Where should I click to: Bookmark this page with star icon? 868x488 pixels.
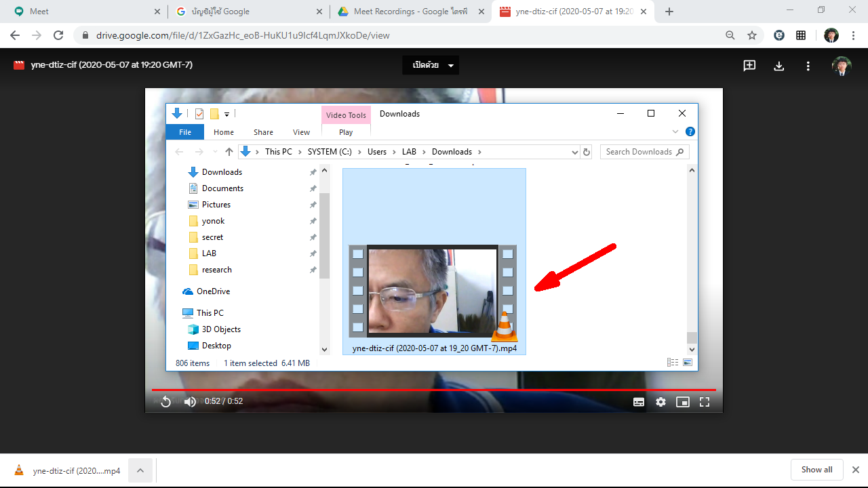click(752, 35)
